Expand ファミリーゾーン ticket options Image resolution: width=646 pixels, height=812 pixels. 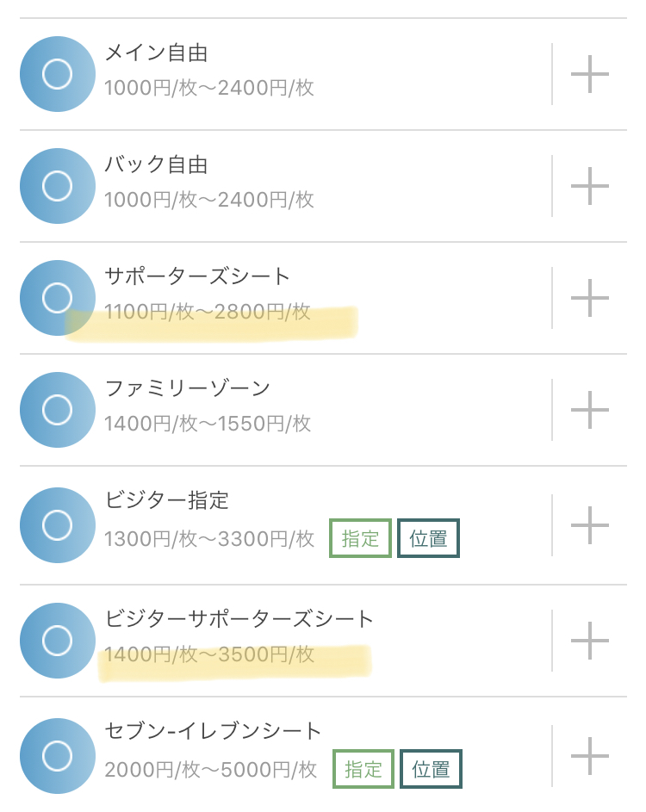pyautogui.click(x=589, y=410)
